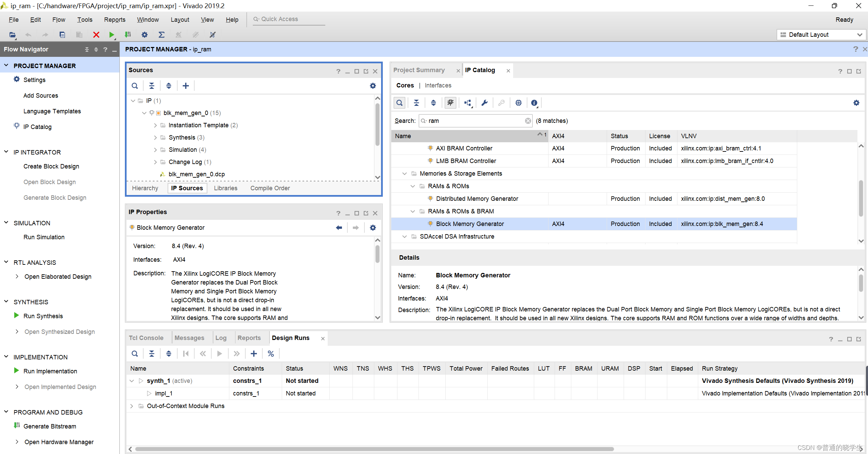
Task: Select Interfaces tab next to Cores in IP Catalog
Action: click(438, 85)
